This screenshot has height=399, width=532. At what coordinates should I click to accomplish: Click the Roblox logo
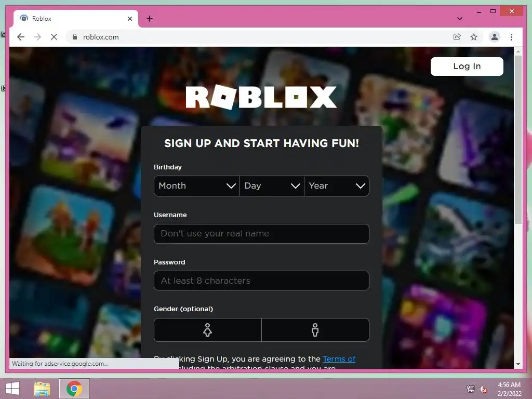[261, 97]
